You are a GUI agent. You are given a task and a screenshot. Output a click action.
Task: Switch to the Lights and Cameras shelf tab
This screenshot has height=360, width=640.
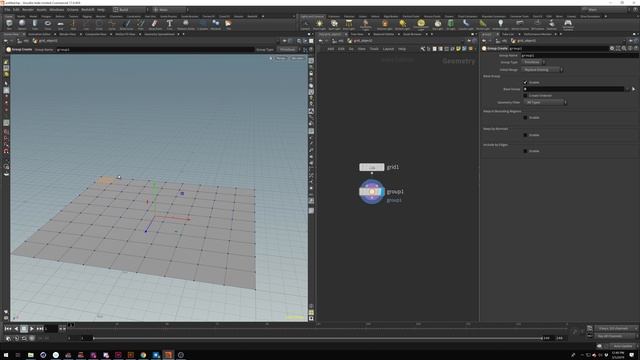tap(312, 16)
